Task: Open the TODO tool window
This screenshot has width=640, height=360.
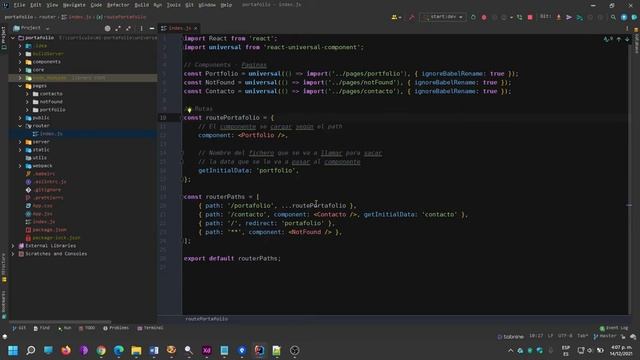Action: pos(87,328)
